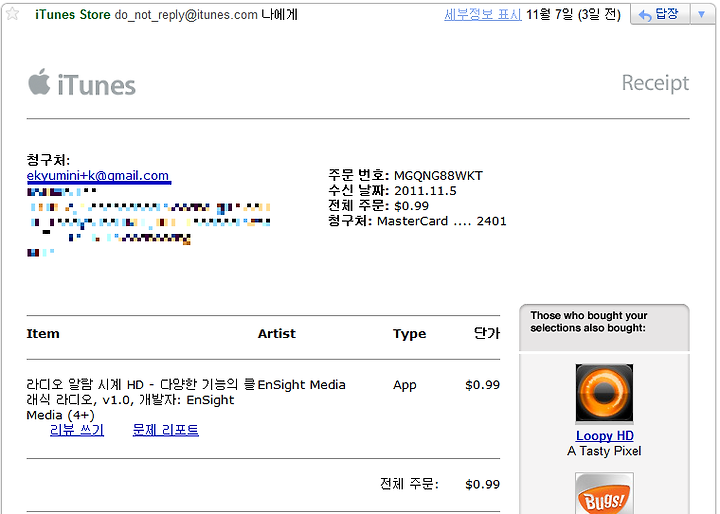
Task: Click the iTunes wordmark in header
Action: pos(96,85)
